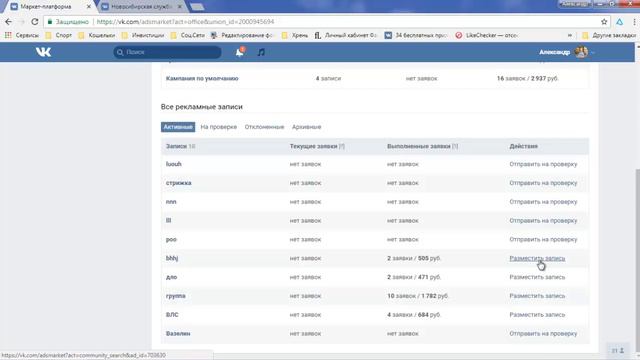
Task: Open a new browser tab
Action: 197,7
